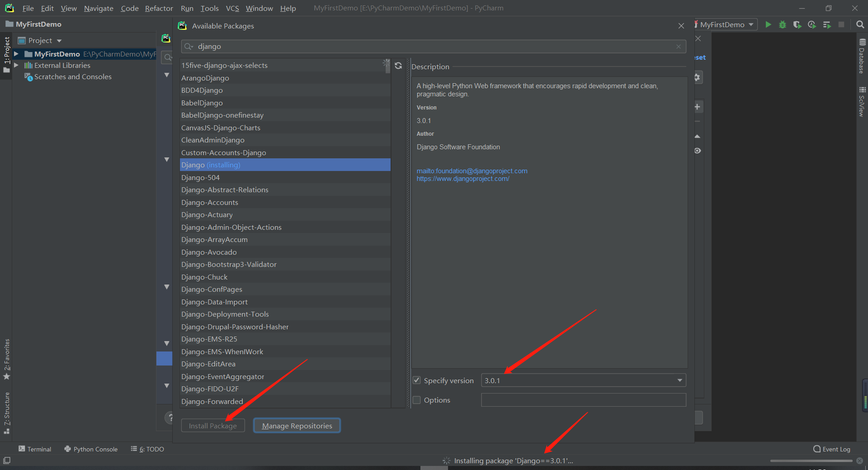Enable the Options checkbox
Screen dimensions: 868x470
click(x=417, y=400)
